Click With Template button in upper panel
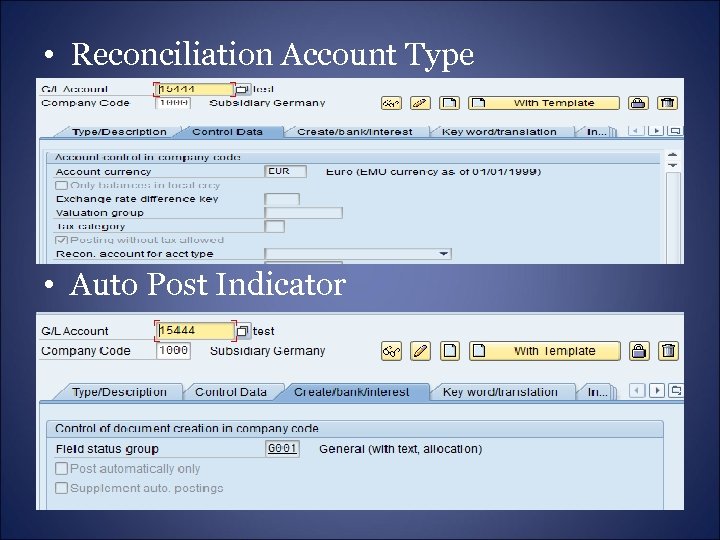 tap(544, 103)
